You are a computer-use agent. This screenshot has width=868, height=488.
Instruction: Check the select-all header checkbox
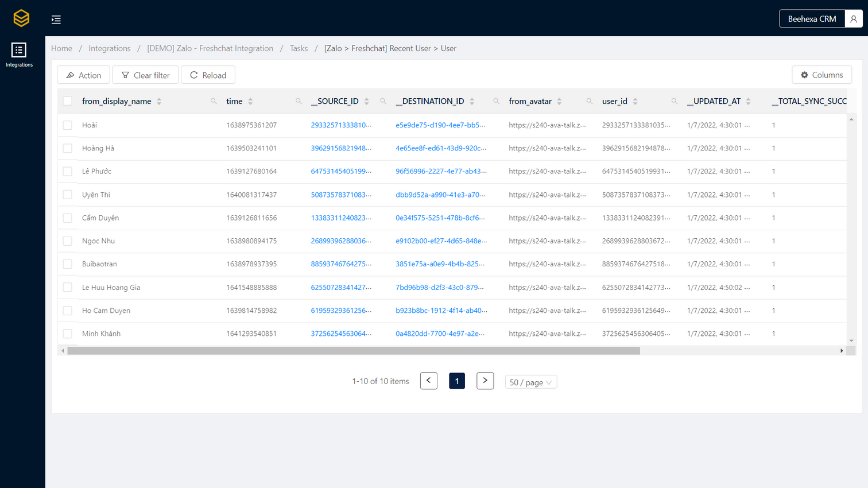pos(68,101)
